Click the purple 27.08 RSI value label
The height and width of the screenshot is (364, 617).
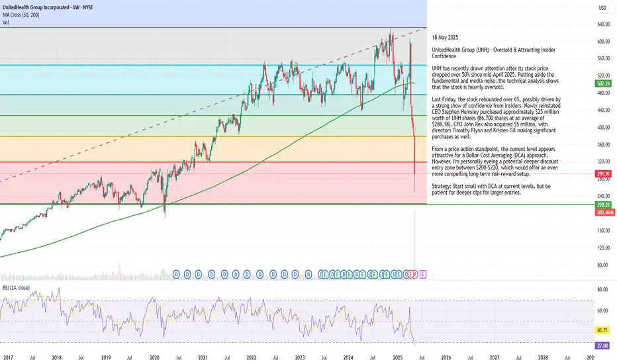point(602,345)
